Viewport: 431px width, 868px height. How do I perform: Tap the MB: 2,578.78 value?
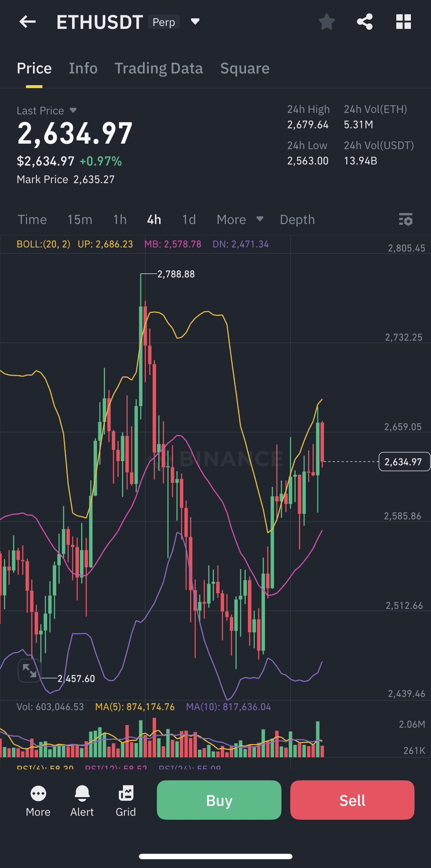tap(173, 244)
